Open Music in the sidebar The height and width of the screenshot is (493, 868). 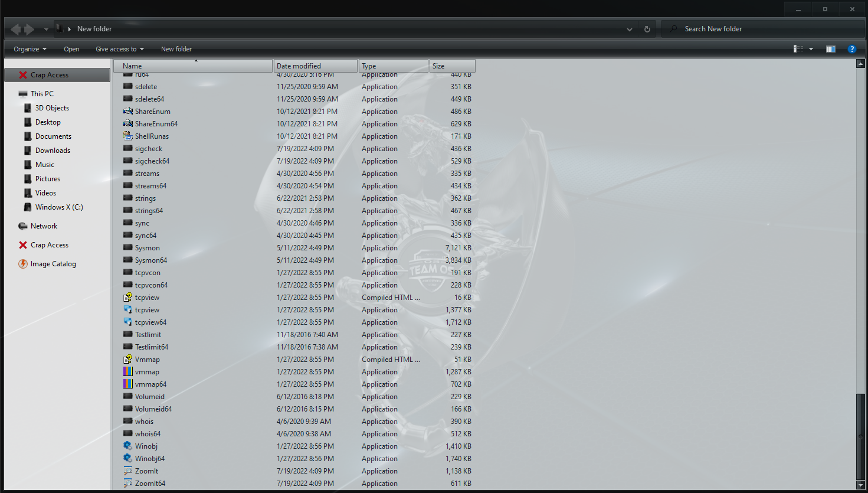click(x=45, y=165)
